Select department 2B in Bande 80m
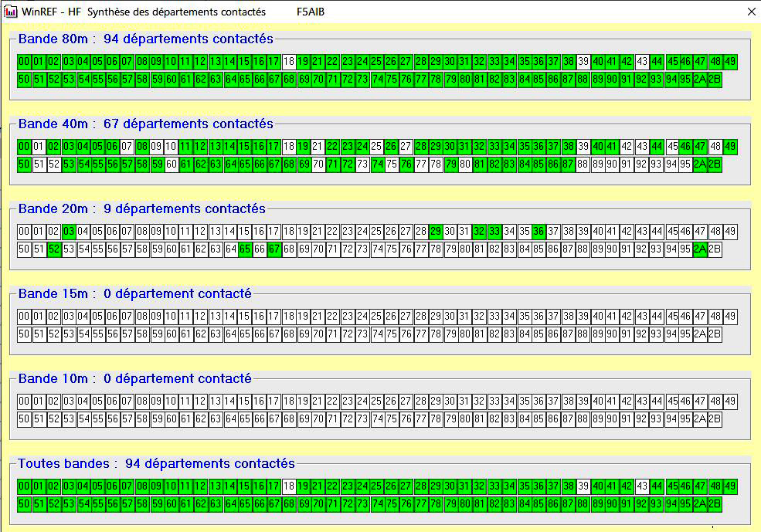This screenshot has height=532, width=761. pos(715,80)
